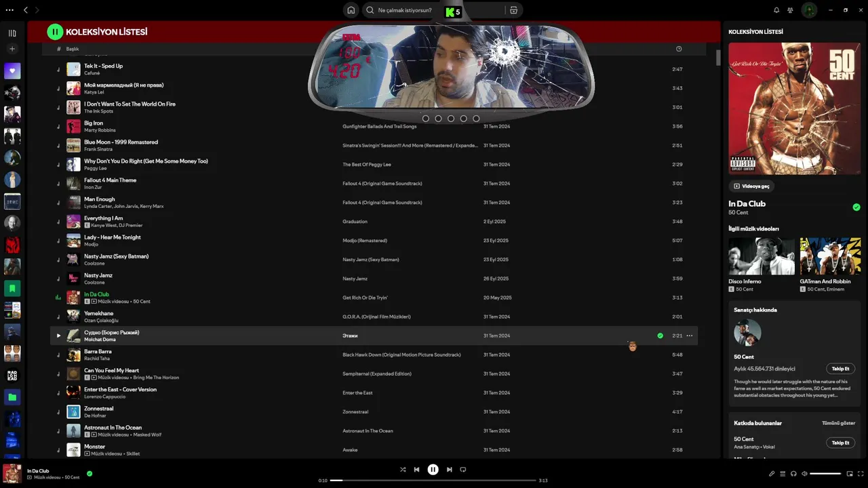Select the Barra Barra track
868x488 pixels.
374,354
